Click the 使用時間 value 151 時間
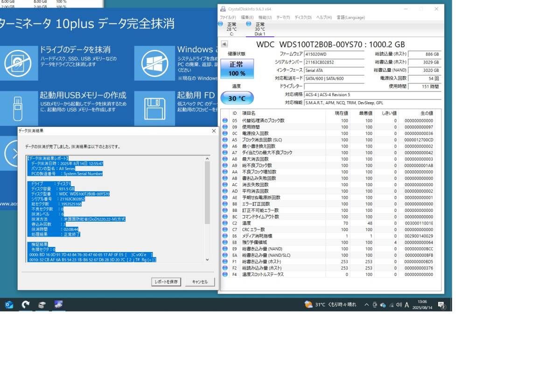This screenshot has height=392, width=560. pos(424,86)
